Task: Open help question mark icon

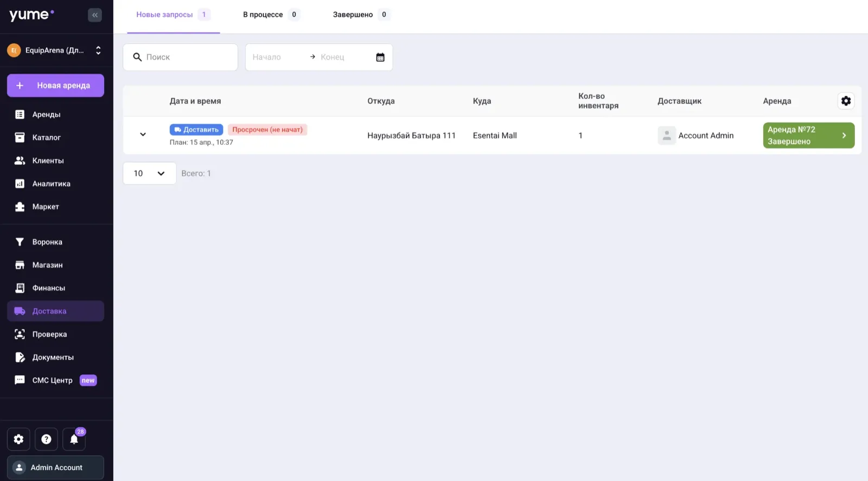Action: pyautogui.click(x=46, y=439)
